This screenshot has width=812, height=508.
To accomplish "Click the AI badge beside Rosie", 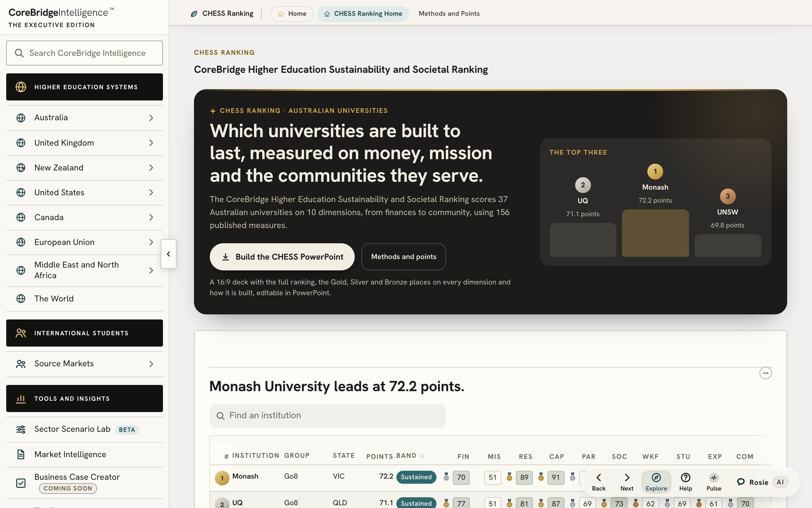I will [780, 482].
